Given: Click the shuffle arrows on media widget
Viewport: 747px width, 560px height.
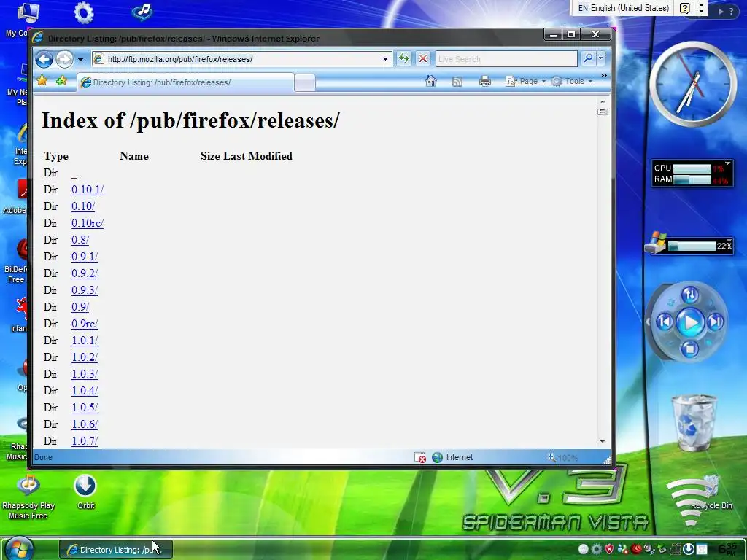Looking at the screenshot, I should (x=690, y=295).
